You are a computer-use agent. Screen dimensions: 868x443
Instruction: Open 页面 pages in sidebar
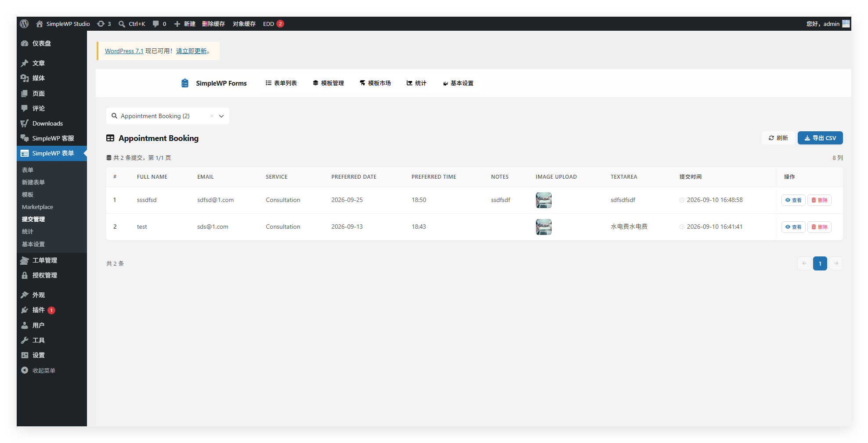coord(52,94)
